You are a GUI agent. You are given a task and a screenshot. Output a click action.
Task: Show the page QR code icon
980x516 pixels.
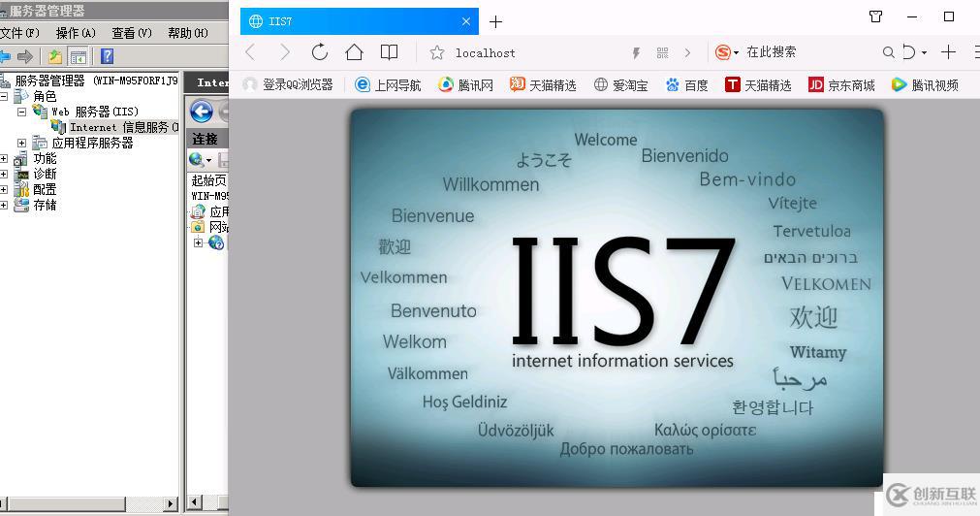662,53
